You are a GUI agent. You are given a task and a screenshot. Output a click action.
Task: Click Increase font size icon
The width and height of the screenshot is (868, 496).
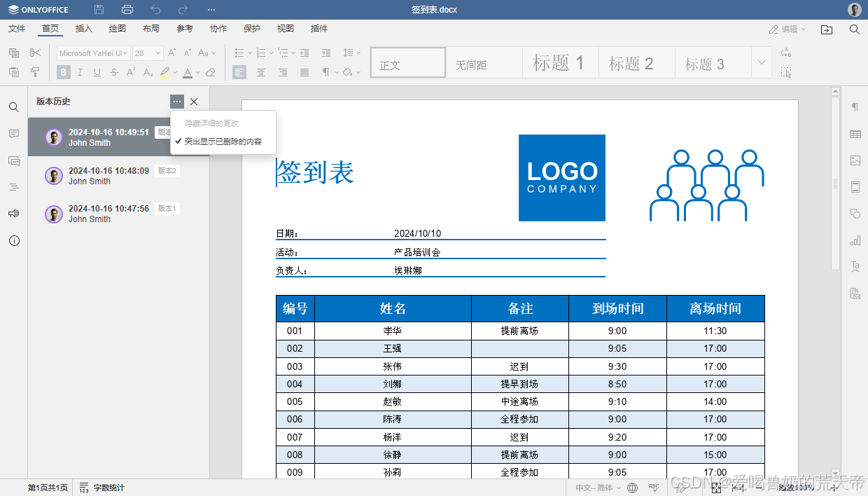172,53
